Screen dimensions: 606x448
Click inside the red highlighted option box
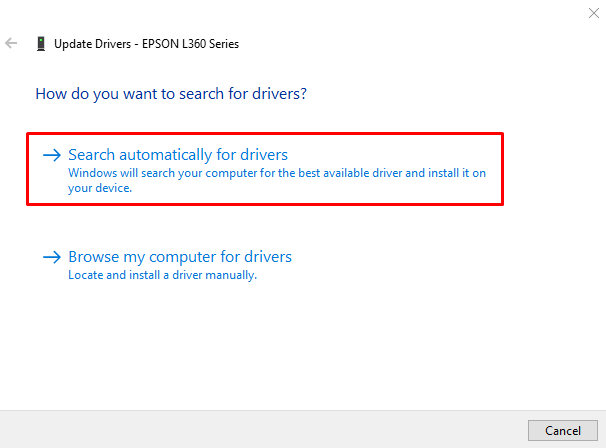pos(265,169)
